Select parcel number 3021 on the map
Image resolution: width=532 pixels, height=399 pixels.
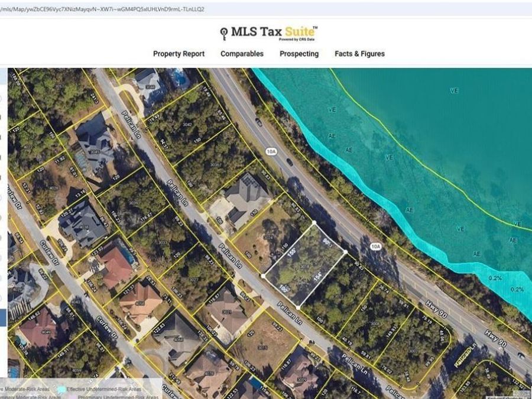228,312
